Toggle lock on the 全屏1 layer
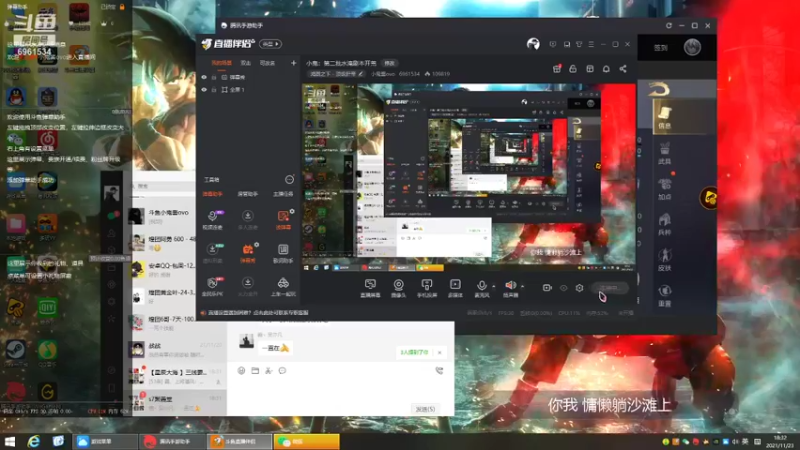800x450 pixels. 214,89
